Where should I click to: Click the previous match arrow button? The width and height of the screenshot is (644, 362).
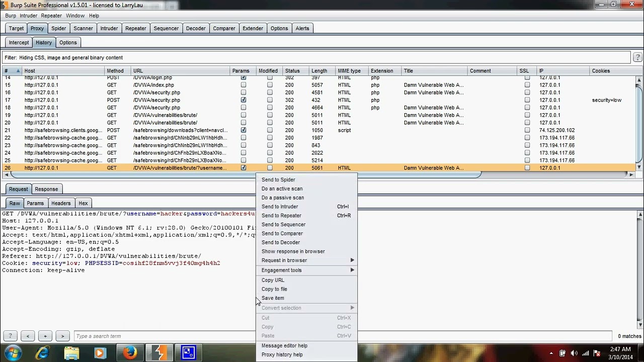[28, 336]
